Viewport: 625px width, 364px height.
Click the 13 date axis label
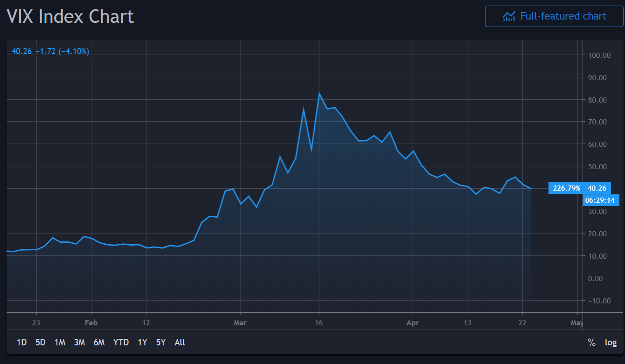[467, 323]
